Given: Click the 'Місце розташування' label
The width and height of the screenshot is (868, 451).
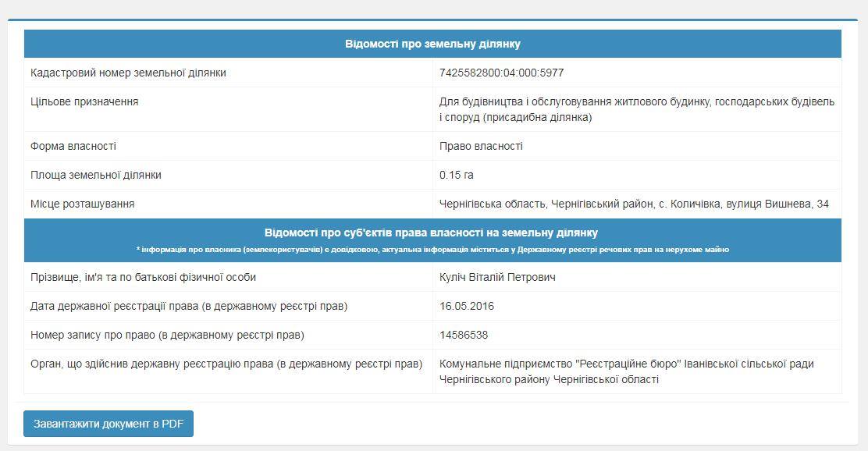Looking at the screenshot, I should (83, 204).
